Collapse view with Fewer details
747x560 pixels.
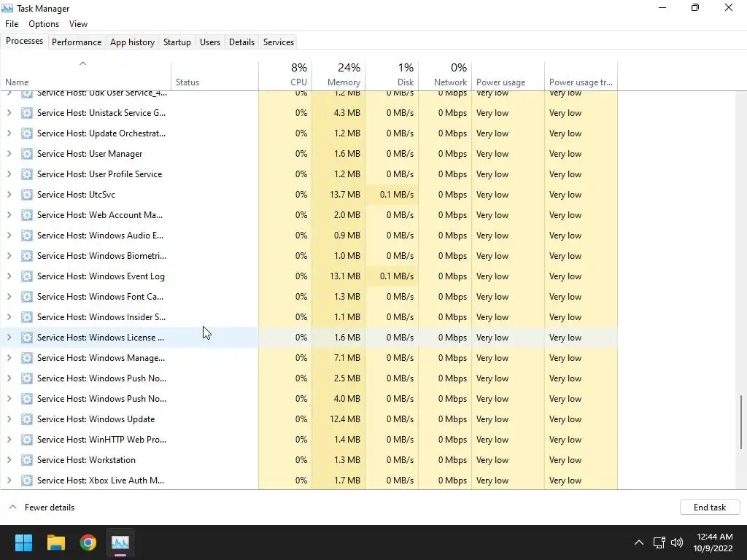[x=42, y=507]
